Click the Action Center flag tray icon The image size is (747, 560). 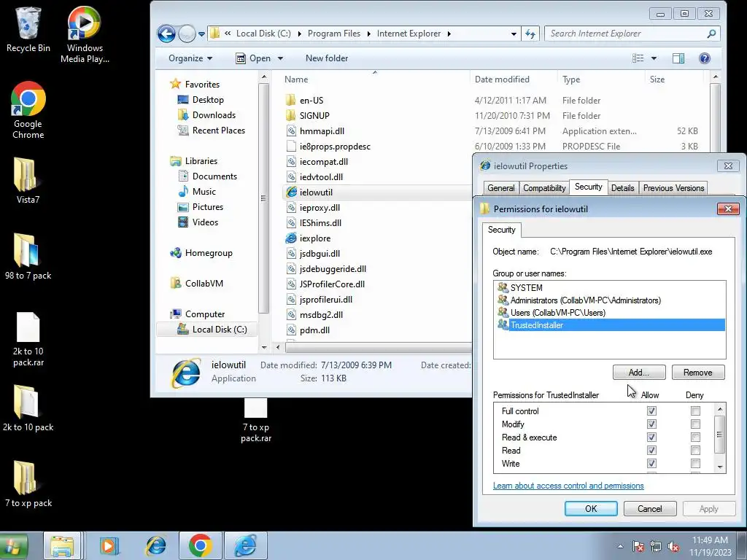[638, 546]
